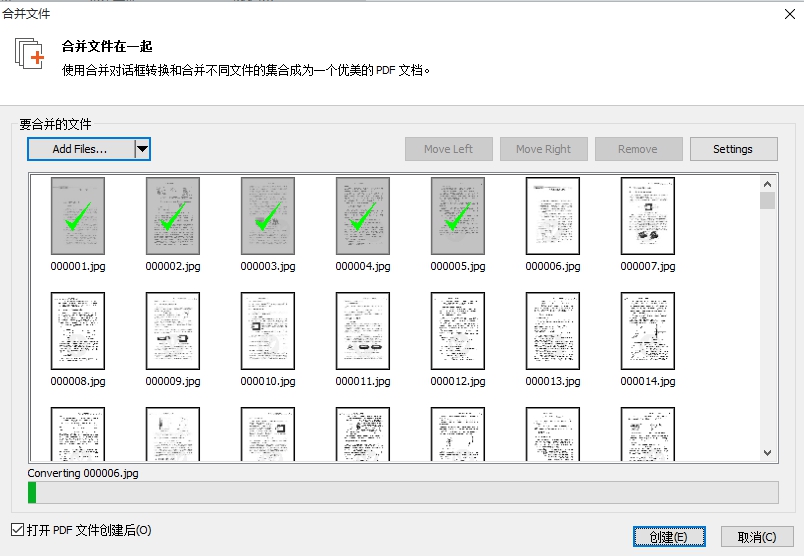Select the 000005.jpg thumbnail

[458, 216]
